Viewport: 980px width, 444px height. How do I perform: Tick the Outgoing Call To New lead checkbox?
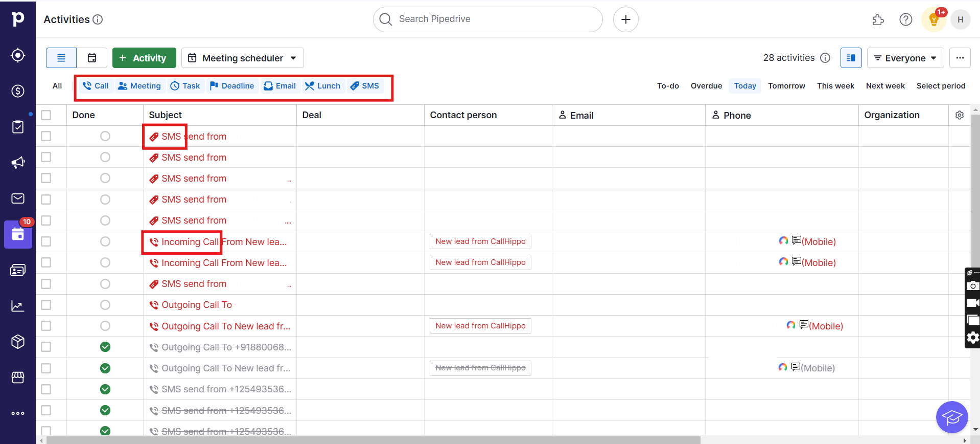pos(46,326)
